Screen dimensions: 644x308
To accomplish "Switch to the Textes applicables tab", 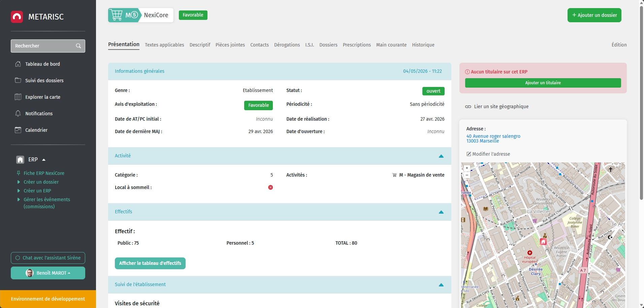I will coord(164,45).
